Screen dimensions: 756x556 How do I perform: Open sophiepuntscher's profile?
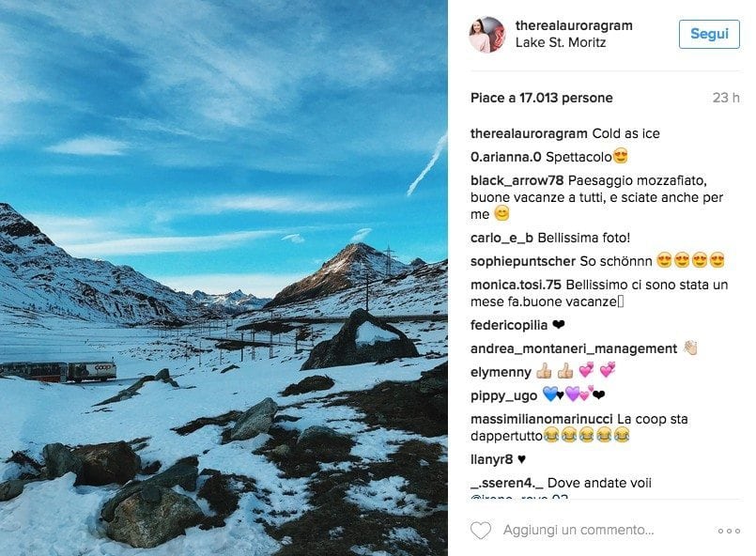tap(523, 261)
